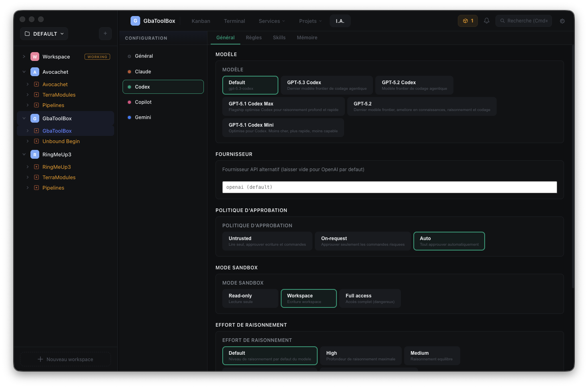Select High reasoning effort option
The width and height of the screenshot is (588, 388).
tap(361, 356)
